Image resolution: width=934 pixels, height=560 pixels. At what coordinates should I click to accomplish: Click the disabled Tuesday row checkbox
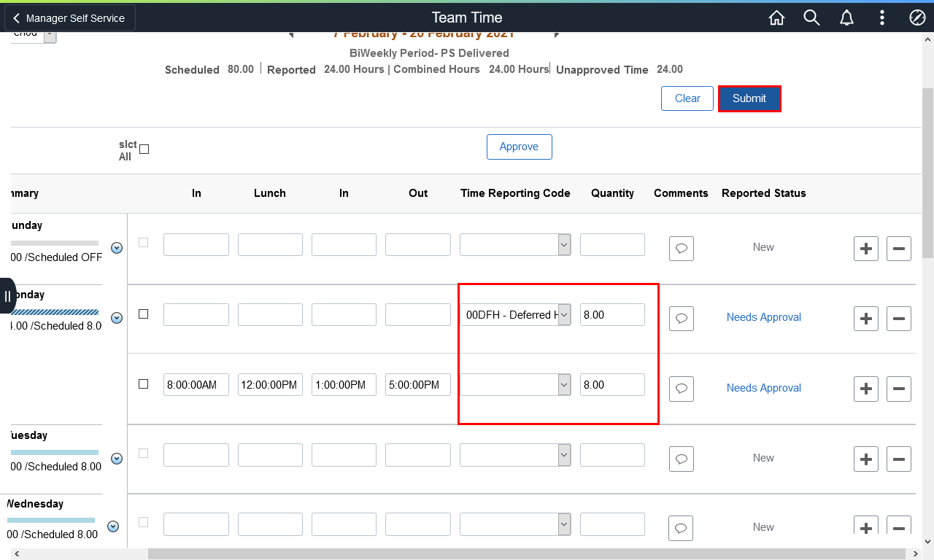pyautogui.click(x=143, y=453)
